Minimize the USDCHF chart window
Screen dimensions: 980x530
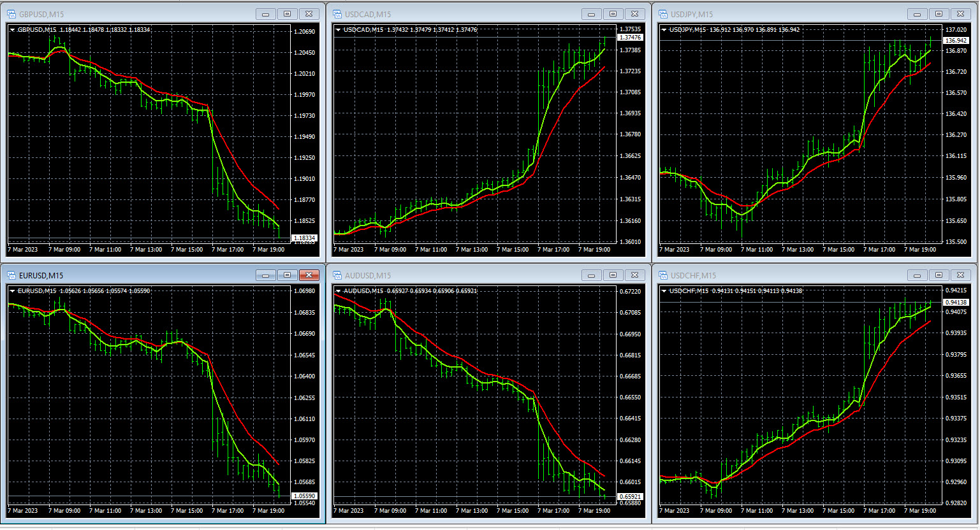point(918,275)
